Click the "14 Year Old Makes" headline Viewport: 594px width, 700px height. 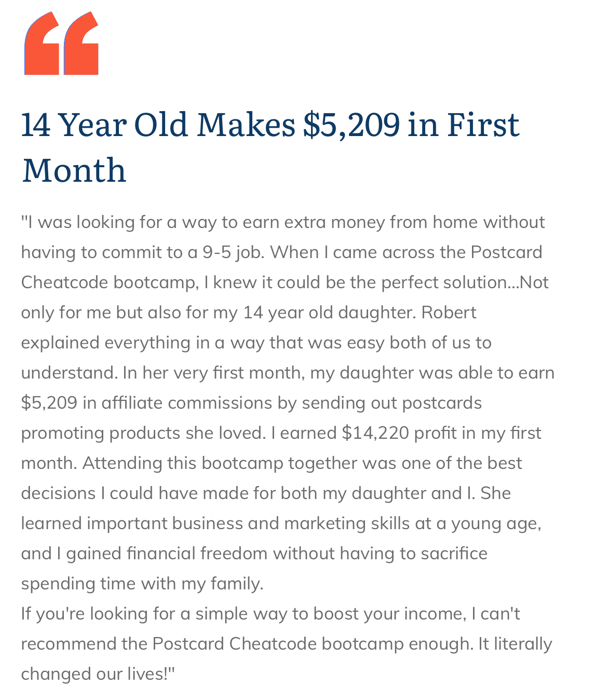pos(158,125)
